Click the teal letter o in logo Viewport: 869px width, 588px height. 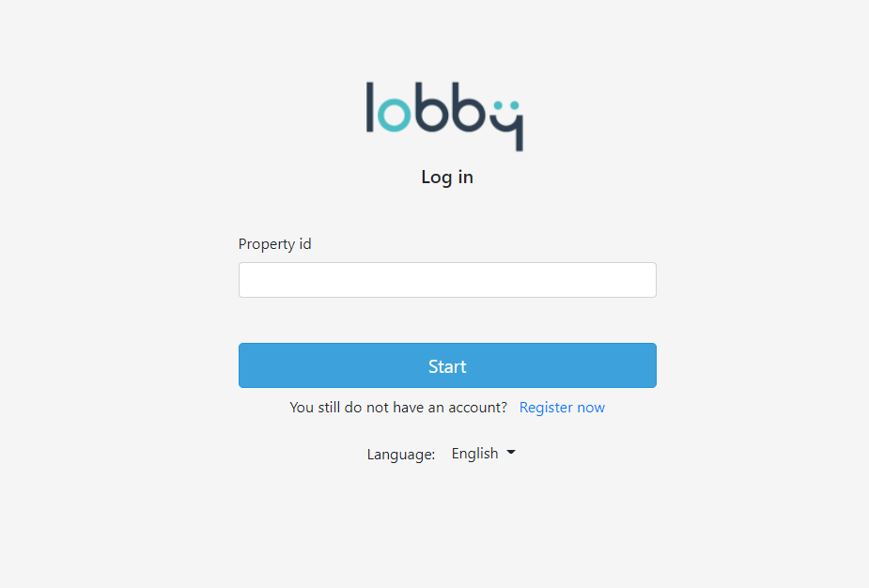click(x=394, y=116)
